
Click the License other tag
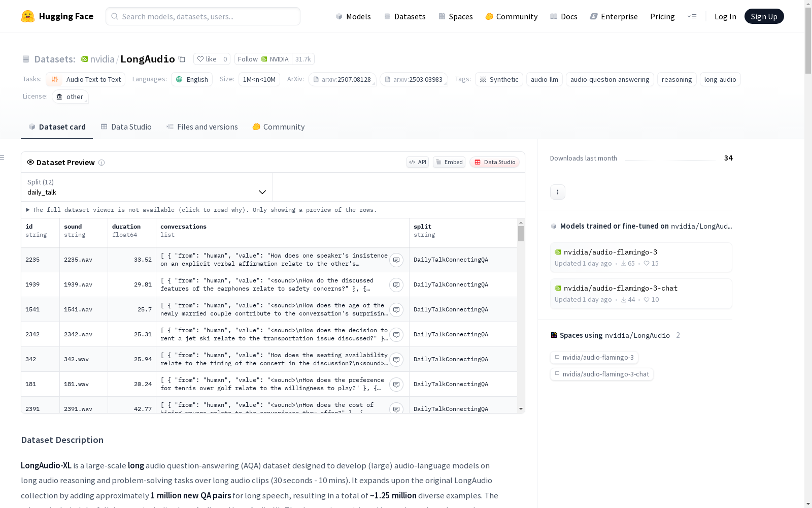(x=70, y=97)
